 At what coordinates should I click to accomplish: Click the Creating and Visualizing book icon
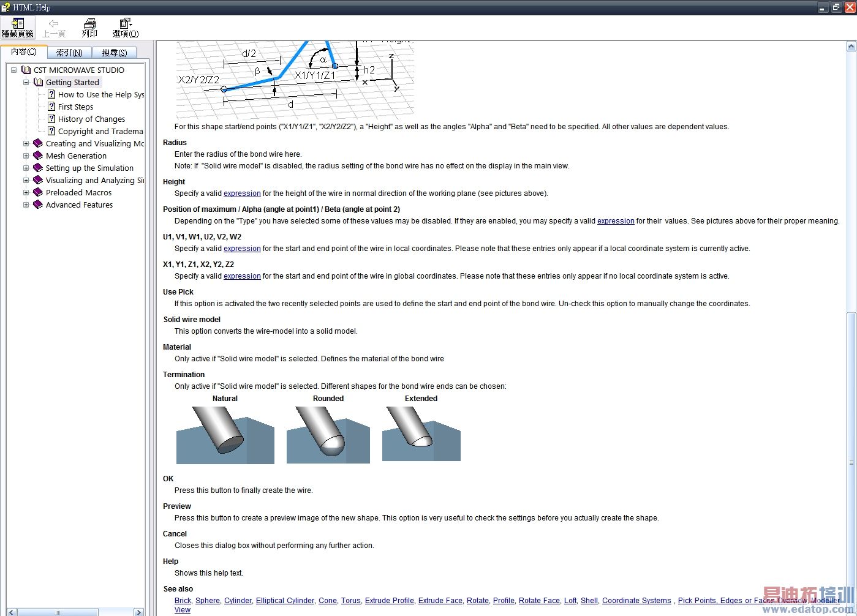pyautogui.click(x=38, y=143)
